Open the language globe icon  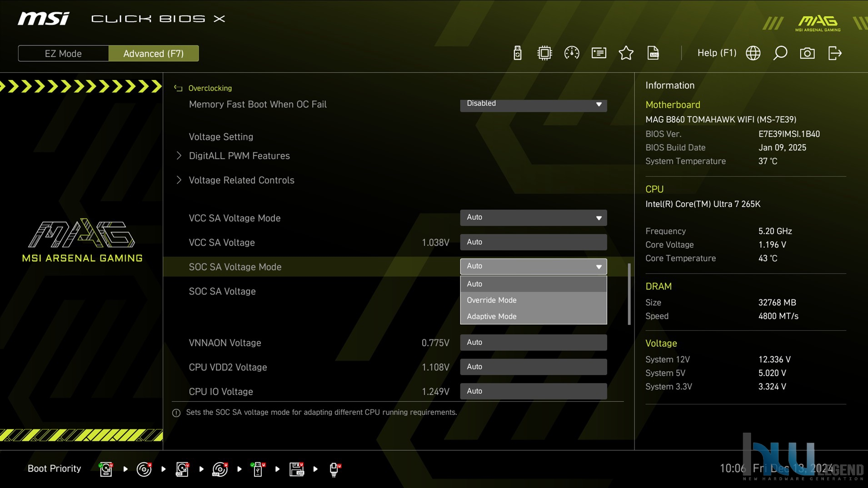[x=753, y=53]
